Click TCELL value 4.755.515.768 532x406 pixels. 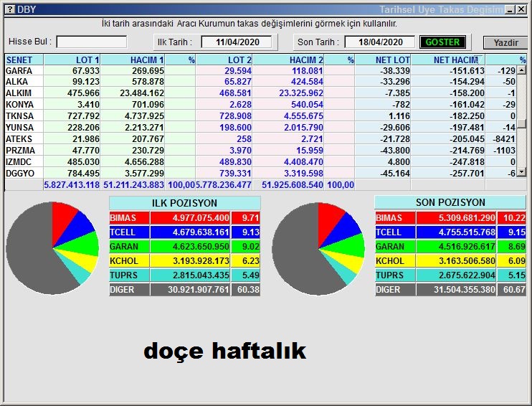click(x=467, y=232)
